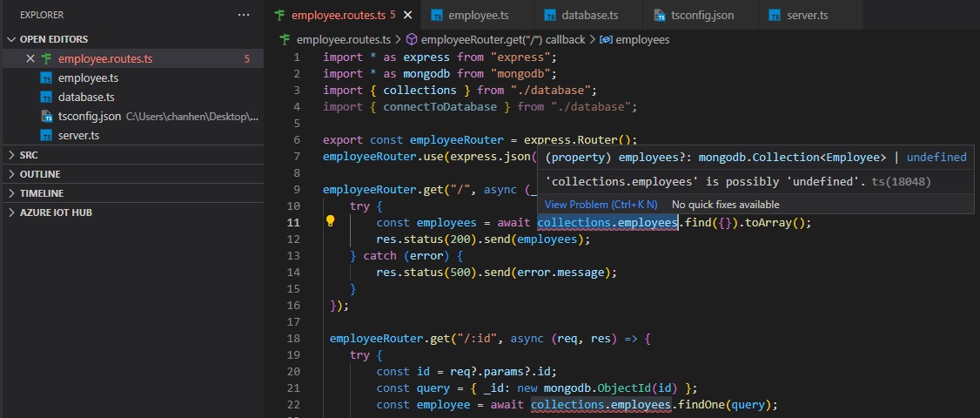Screen dimensions: 980x418
Task: Open tsconfig.json from Open Editors list
Action: coord(90,116)
